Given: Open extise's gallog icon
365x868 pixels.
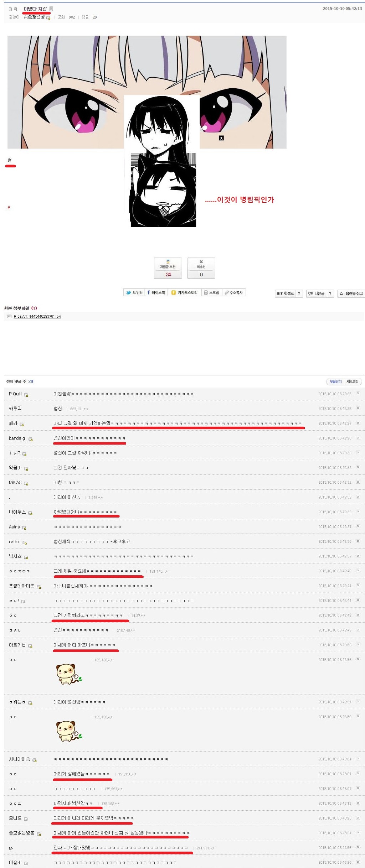Looking at the screenshot, I should coord(25,542).
